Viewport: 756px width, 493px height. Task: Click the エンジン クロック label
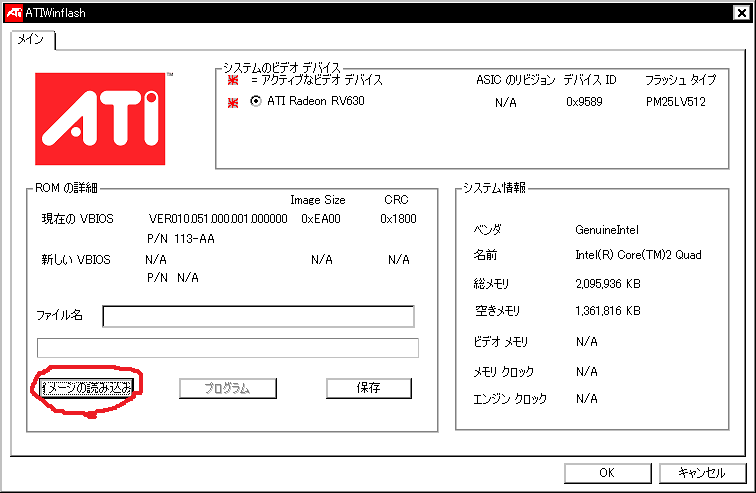(x=510, y=399)
